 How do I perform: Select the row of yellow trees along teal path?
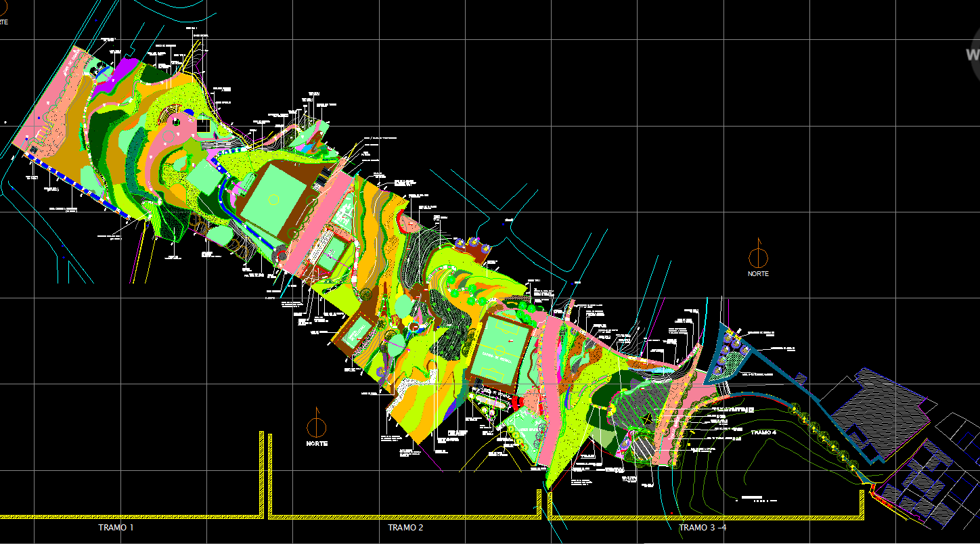(822, 434)
